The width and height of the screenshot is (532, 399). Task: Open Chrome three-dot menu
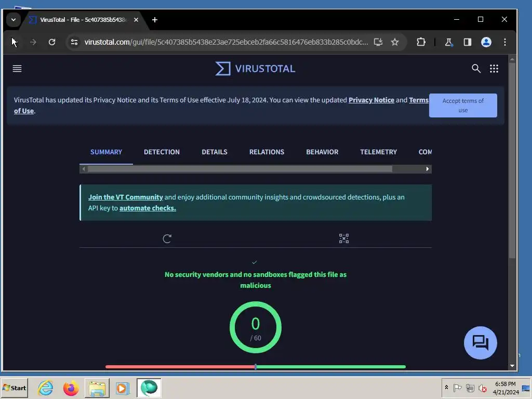tap(505, 42)
